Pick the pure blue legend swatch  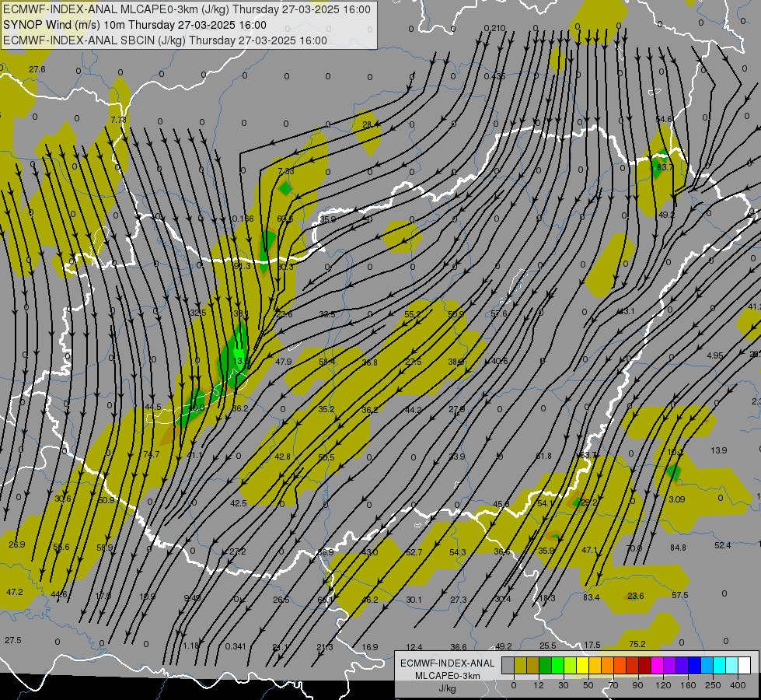pyautogui.click(x=694, y=666)
